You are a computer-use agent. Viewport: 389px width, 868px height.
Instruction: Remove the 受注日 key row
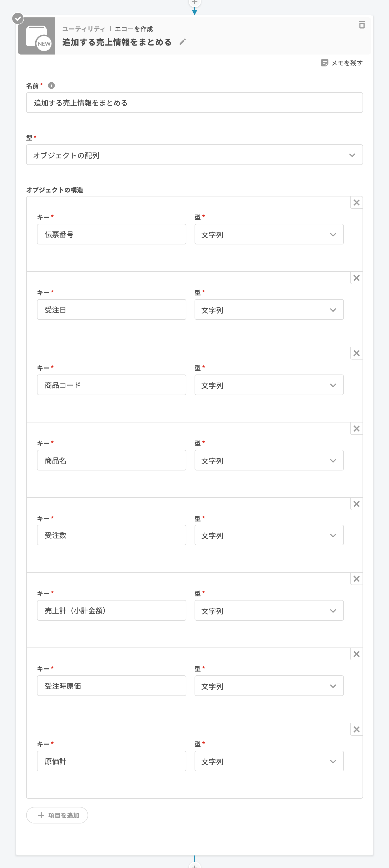coord(356,278)
